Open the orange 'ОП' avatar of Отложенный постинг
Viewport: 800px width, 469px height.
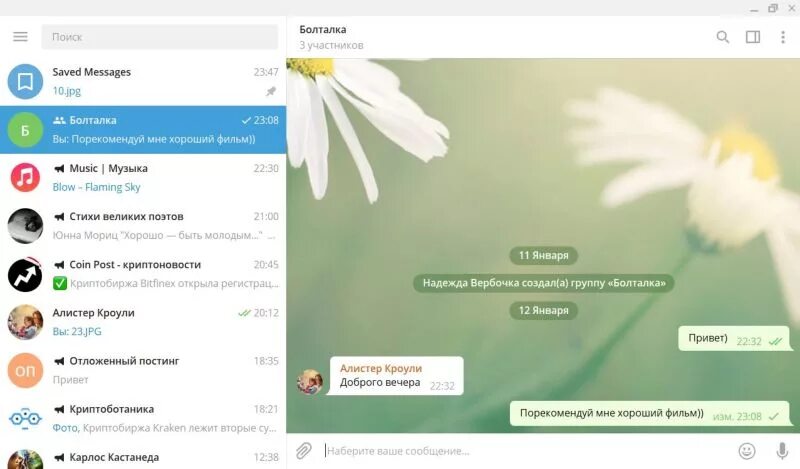click(x=25, y=370)
